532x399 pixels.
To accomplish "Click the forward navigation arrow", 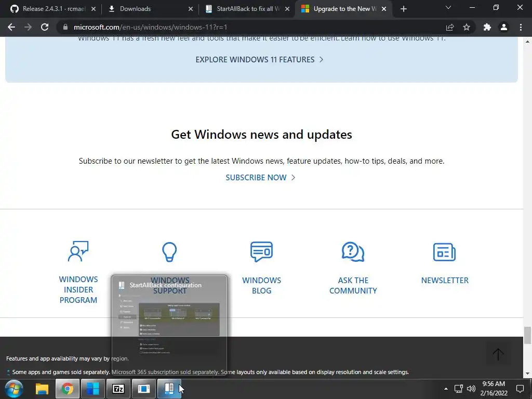I will (x=28, y=27).
